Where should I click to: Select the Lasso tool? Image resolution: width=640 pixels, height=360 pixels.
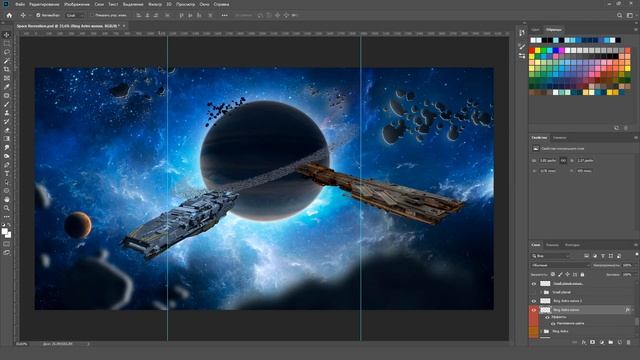pyautogui.click(x=7, y=52)
